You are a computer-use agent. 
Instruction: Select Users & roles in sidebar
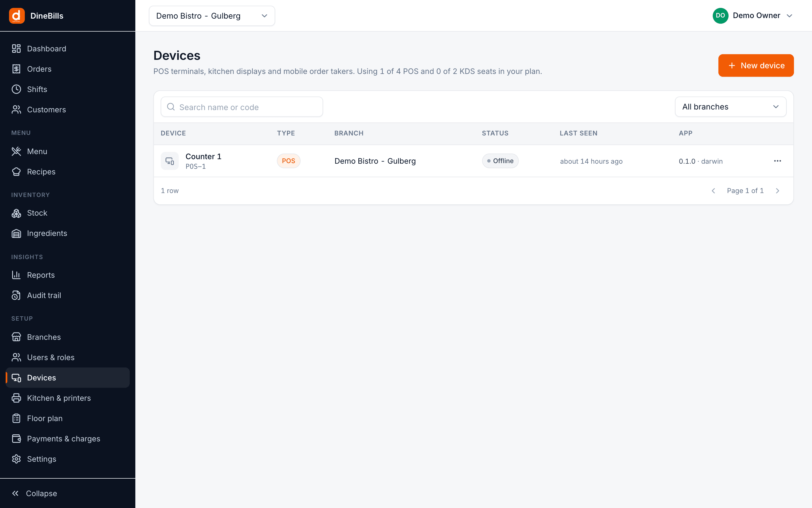(68, 358)
